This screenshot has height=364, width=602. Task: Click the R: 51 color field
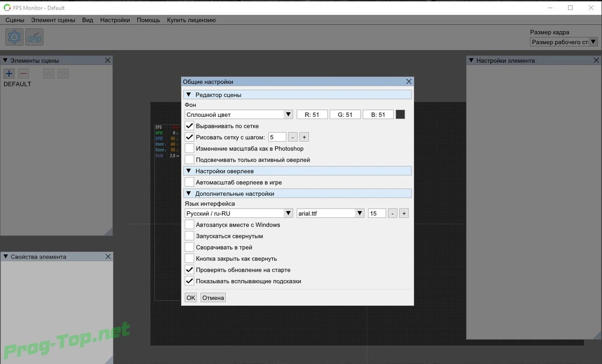(312, 114)
